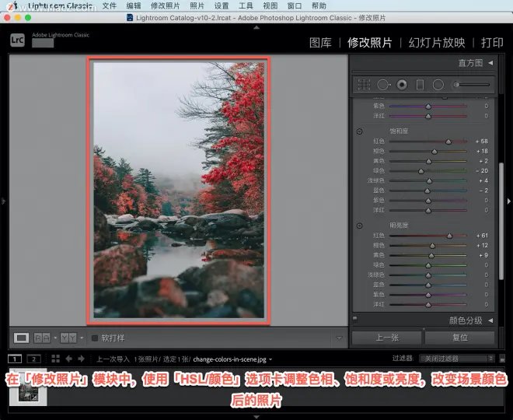Select the Red Eye Correction tool

tap(402, 85)
